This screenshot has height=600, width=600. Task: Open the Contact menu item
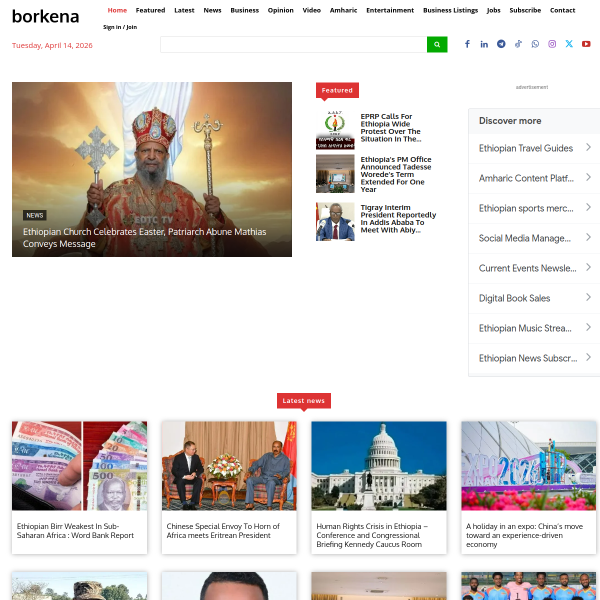coord(562,10)
